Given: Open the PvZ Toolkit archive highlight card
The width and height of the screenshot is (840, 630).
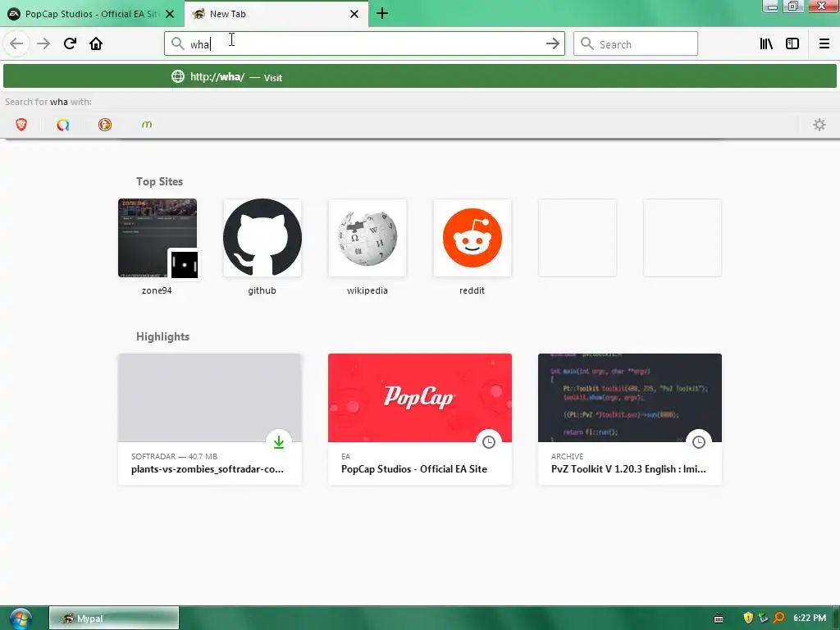Looking at the screenshot, I should (x=629, y=419).
